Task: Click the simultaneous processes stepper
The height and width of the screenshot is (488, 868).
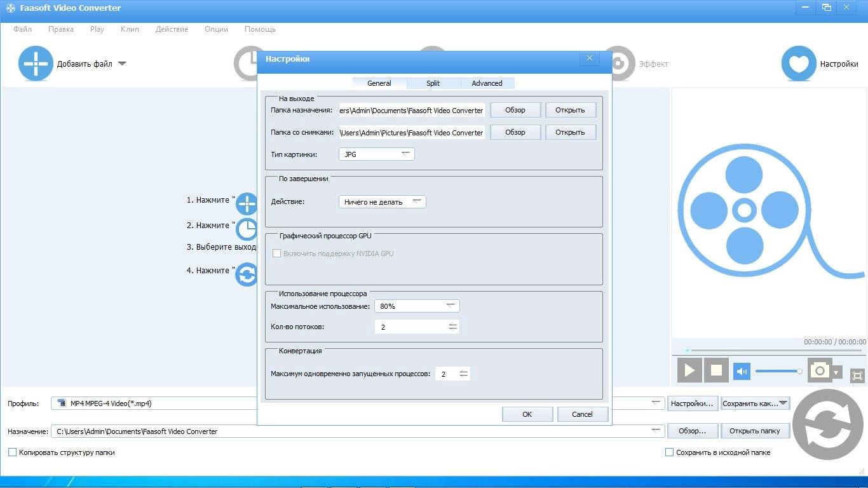Action: tap(464, 374)
